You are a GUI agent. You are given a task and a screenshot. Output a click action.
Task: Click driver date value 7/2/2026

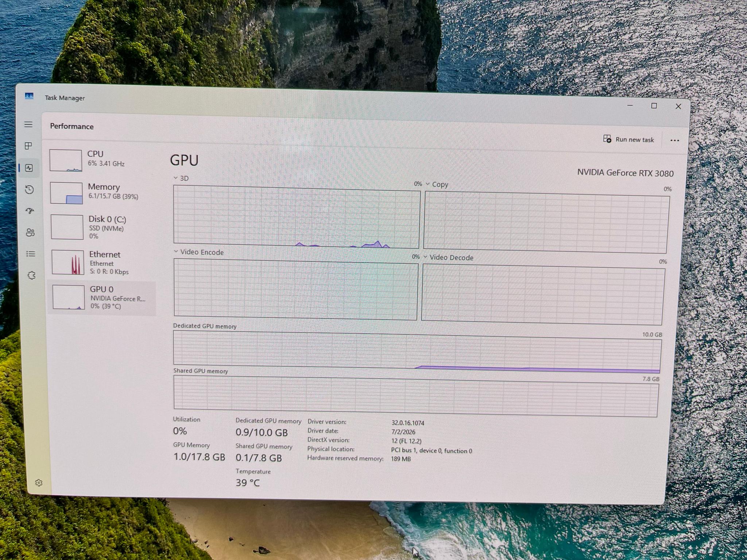pyautogui.click(x=403, y=432)
